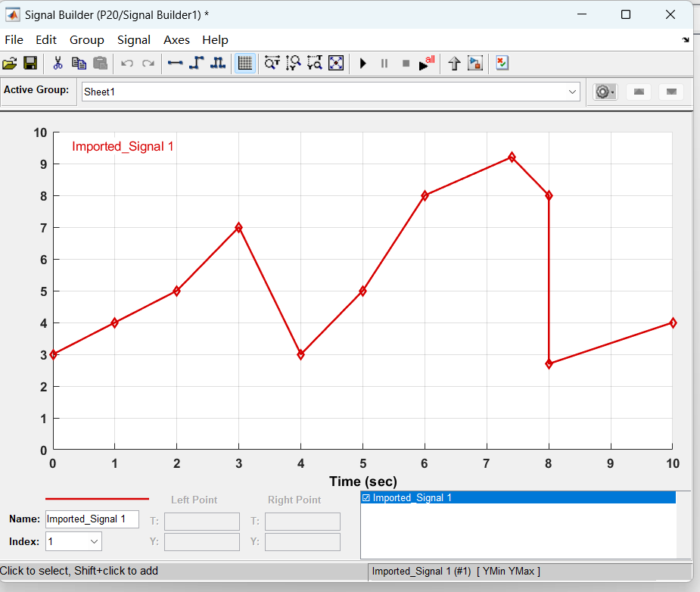
Task: Select the data point at time 3, value 7
Action: 239,228
